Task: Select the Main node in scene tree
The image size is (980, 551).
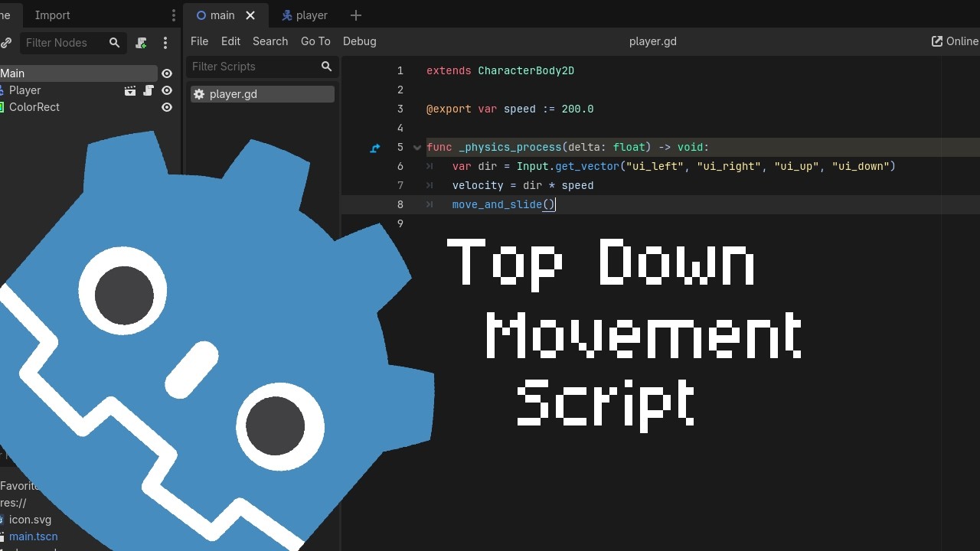Action: click(x=78, y=73)
